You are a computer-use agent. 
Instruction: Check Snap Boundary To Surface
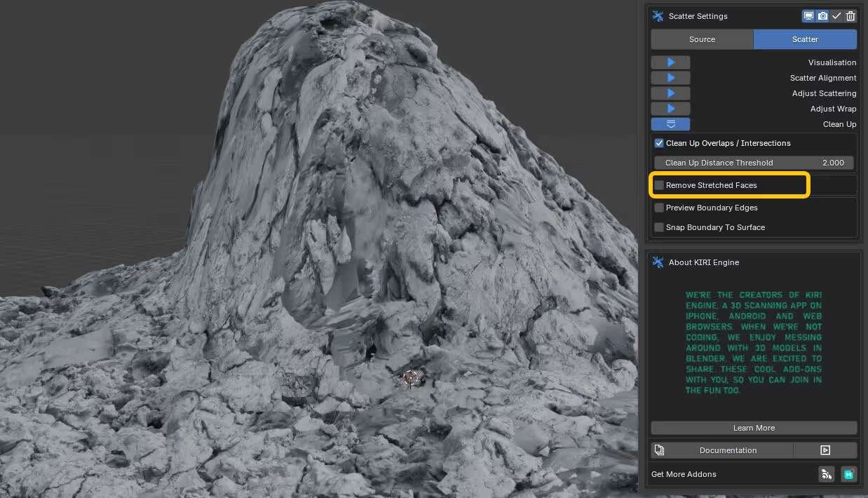tap(659, 227)
